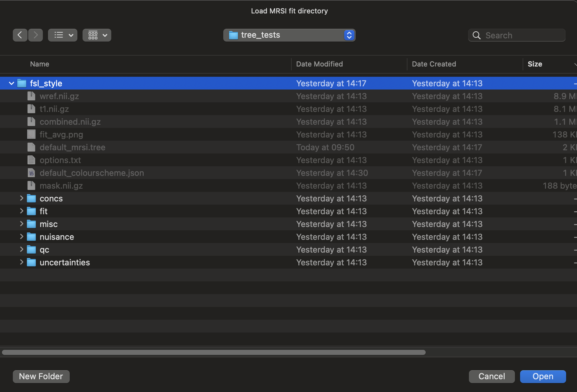This screenshot has height=392, width=577.
Task: Select the qc folder icon
Action: click(31, 250)
